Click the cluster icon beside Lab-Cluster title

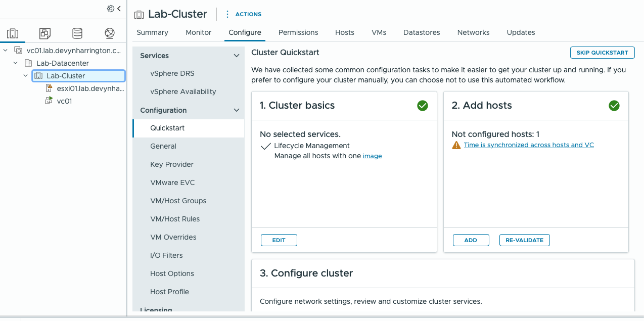[x=139, y=15]
